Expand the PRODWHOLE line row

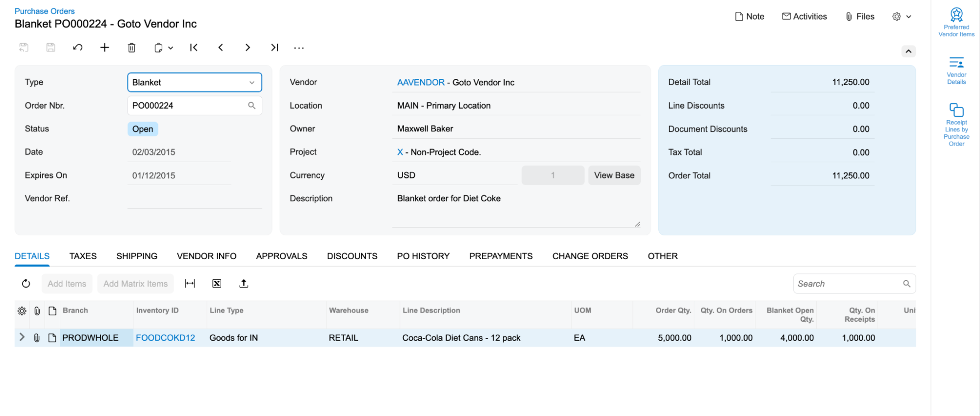pyautogui.click(x=22, y=337)
